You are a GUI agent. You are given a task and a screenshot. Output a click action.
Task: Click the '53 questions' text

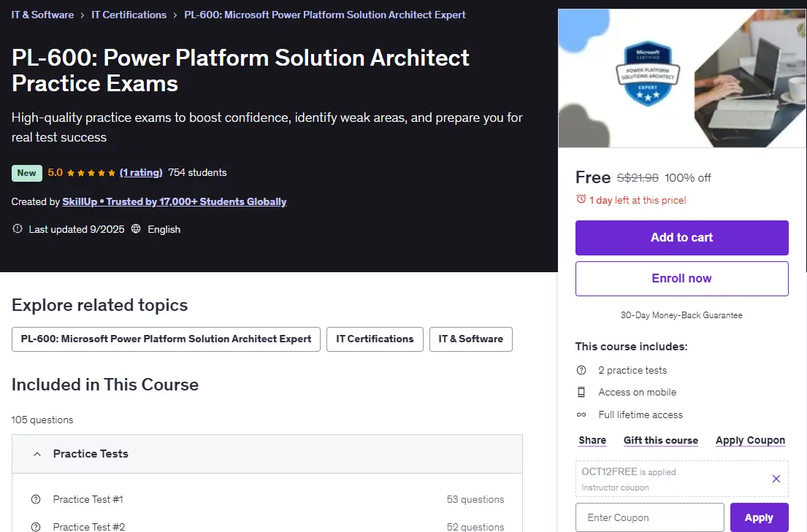click(x=475, y=499)
